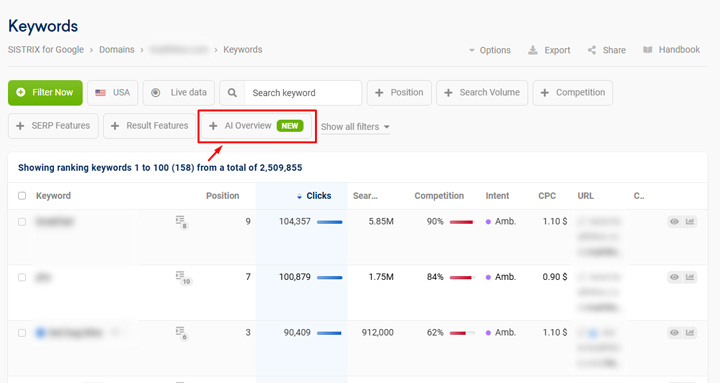Click the Search keyword input field
Screen dimensions: 720x383
click(304, 93)
